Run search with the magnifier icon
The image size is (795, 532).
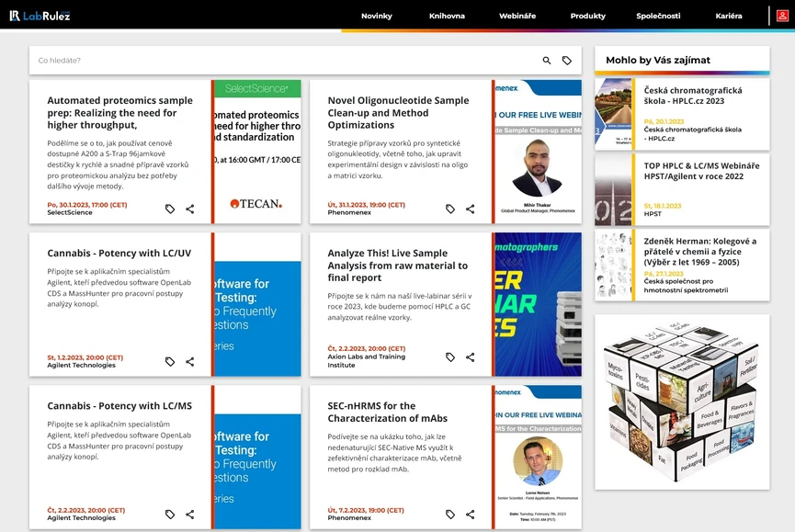[547, 61]
